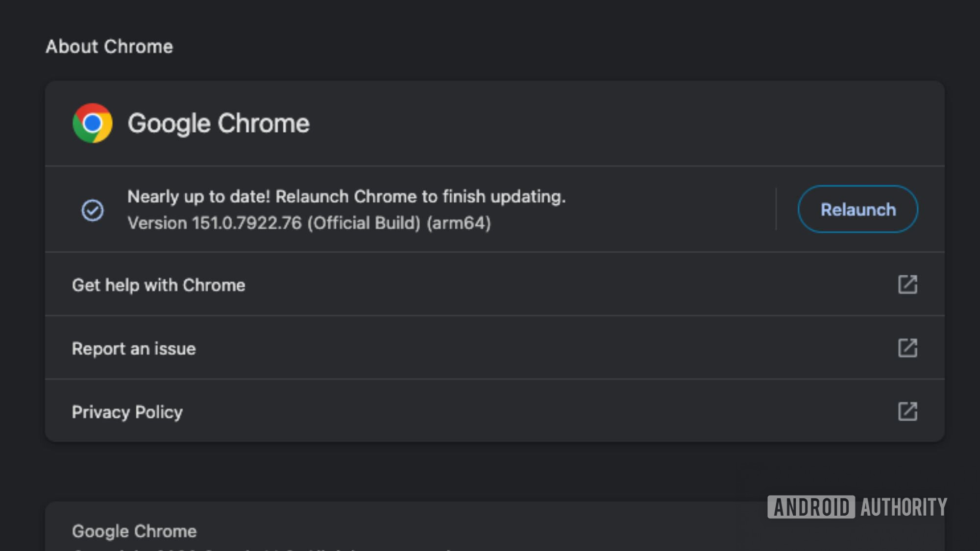Open external link icon for Report an issue

907,348
